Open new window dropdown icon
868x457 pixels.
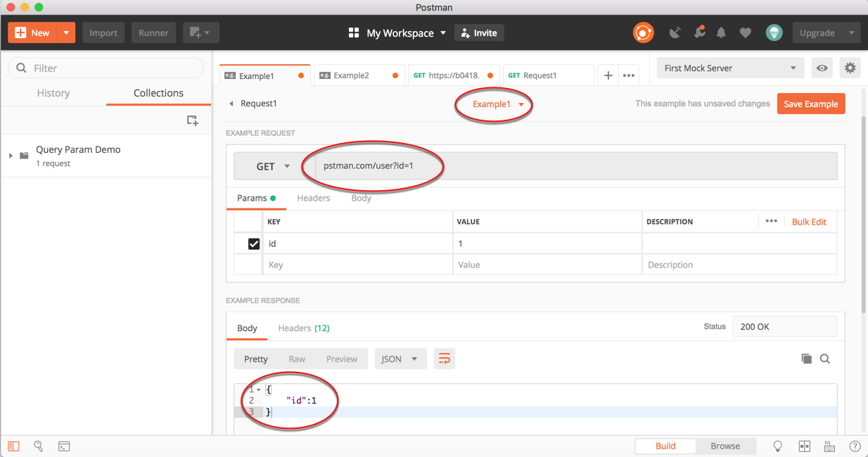200,33
